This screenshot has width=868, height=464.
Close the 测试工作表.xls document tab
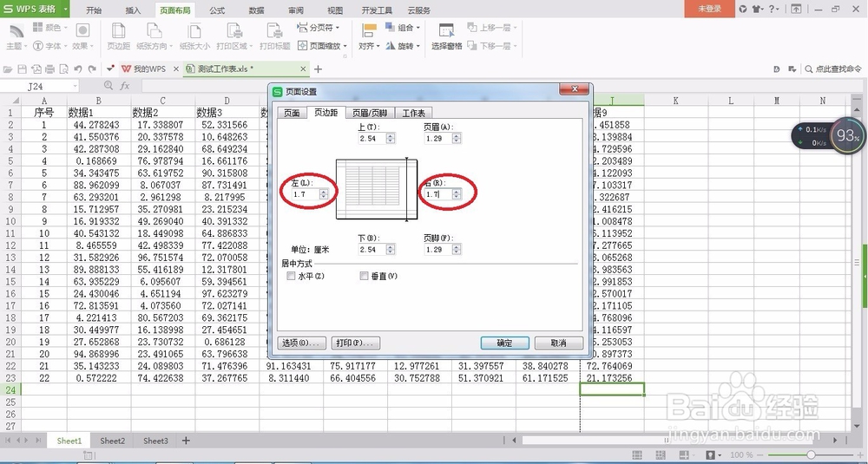[x=303, y=69]
